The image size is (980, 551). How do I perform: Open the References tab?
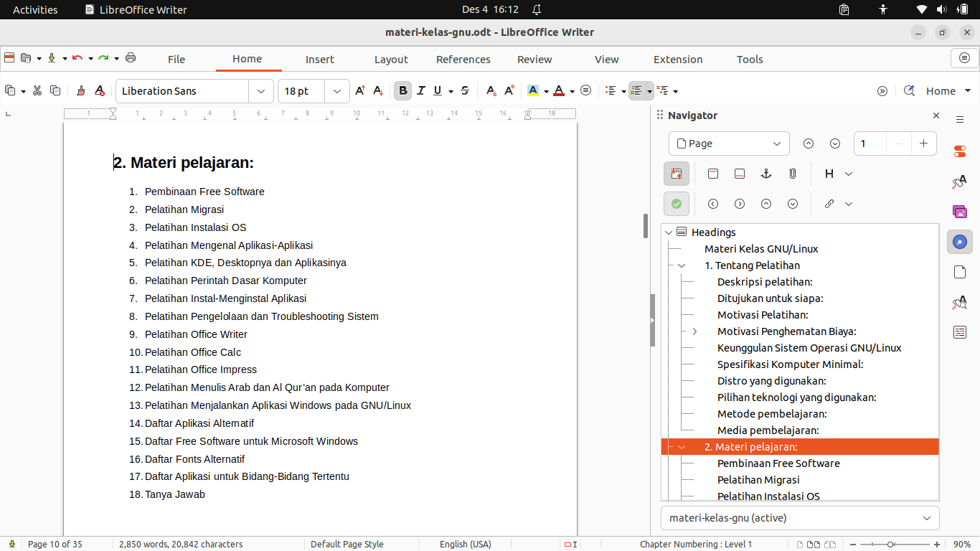(x=463, y=60)
